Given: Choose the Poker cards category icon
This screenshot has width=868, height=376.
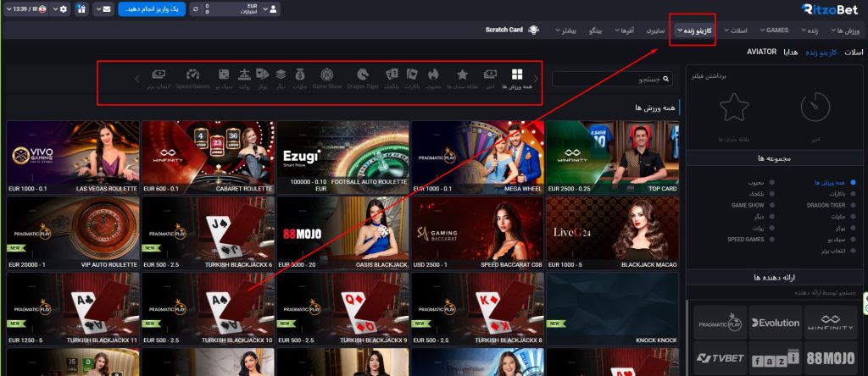Looking at the screenshot, I should coord(263,75).
